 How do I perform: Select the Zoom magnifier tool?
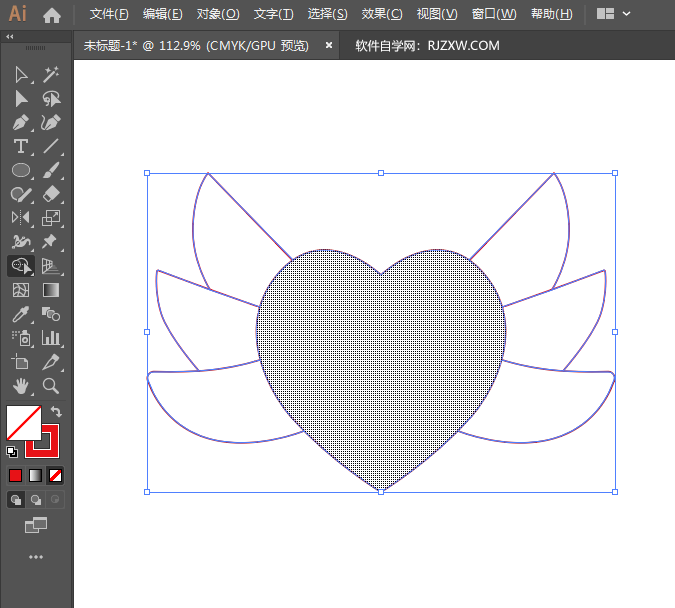tap(51, 385)
